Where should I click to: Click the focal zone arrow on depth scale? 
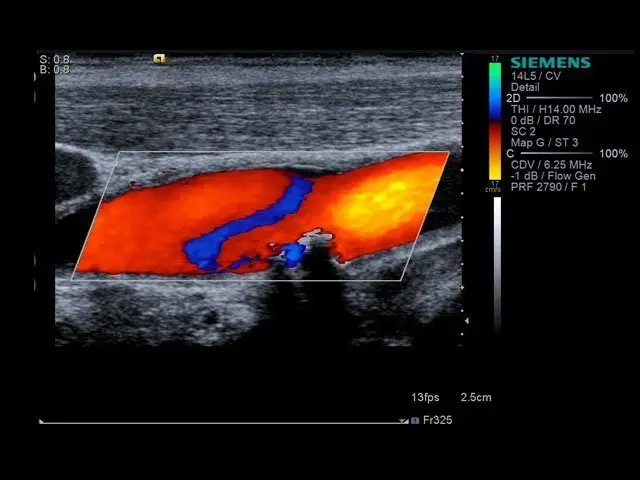click(x=465, y=320)
